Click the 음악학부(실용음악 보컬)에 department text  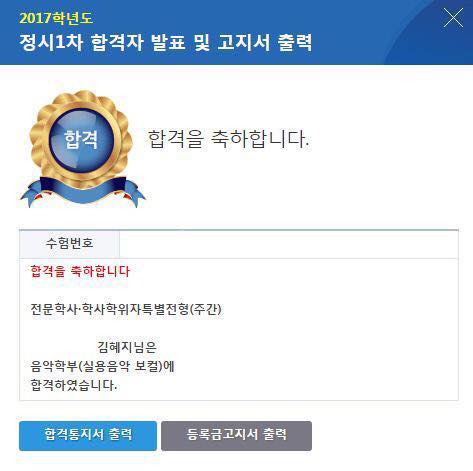click(x=102, y=366)
